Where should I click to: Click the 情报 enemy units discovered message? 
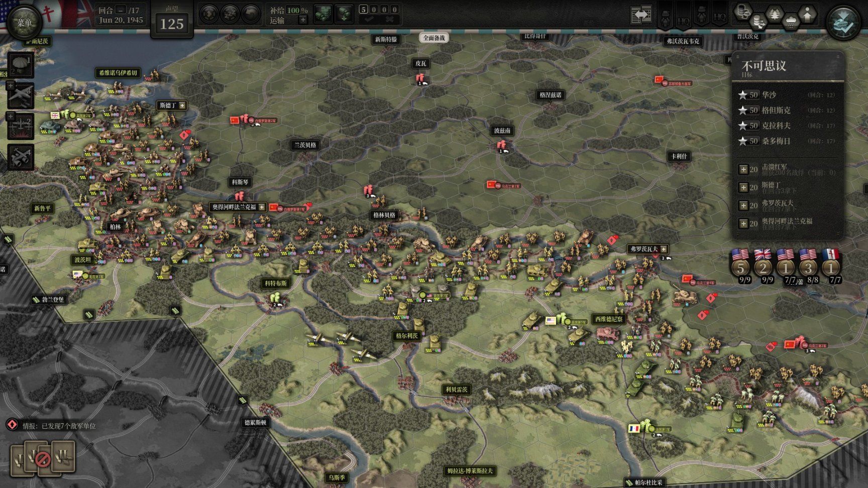coord(59,426)
